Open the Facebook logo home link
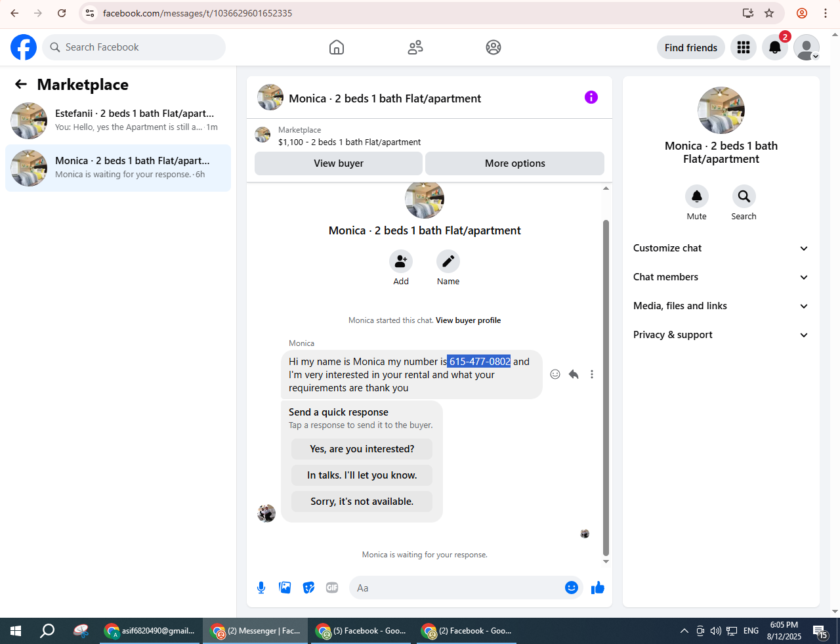The image size is (840, 644). (x=24, y=47)
